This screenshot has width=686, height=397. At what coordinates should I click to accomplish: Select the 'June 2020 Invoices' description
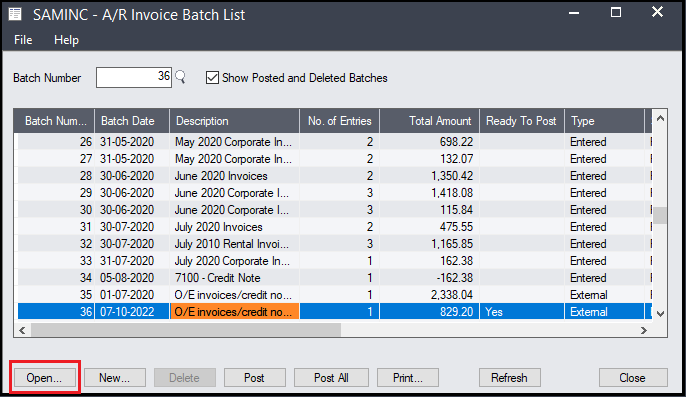click(234, 176)
